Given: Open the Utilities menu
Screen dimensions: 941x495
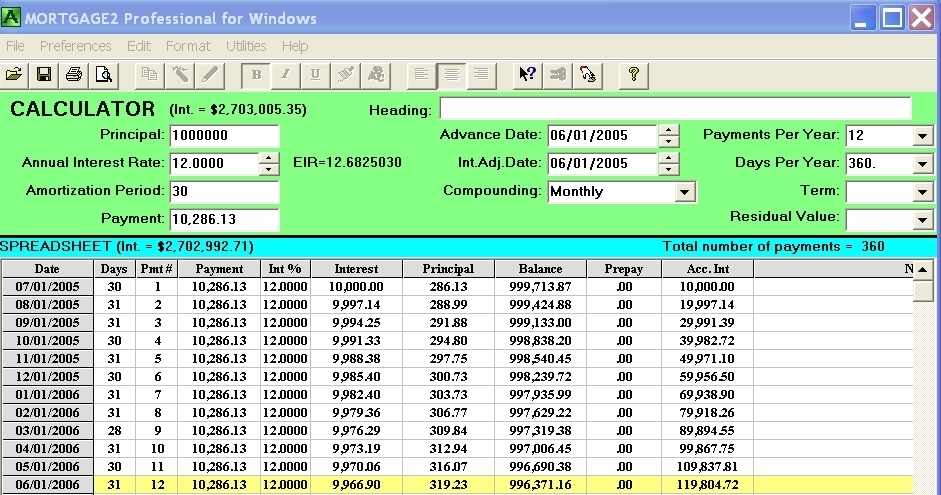Looking at the screenshot, I should pos(246,46).
